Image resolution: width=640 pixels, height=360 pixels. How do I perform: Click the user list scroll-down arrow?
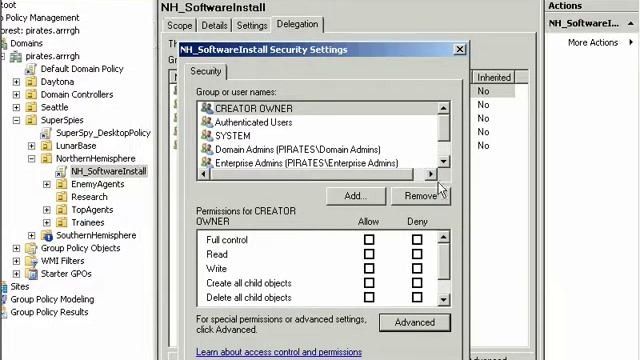click(444, 161)
